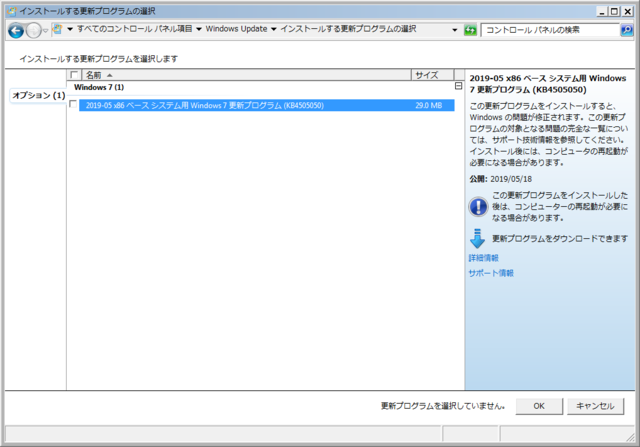The width and height of the screenshot is (640, 447).
Task: Collapse the Windows 7 (1) group
Action: (458, 86)
